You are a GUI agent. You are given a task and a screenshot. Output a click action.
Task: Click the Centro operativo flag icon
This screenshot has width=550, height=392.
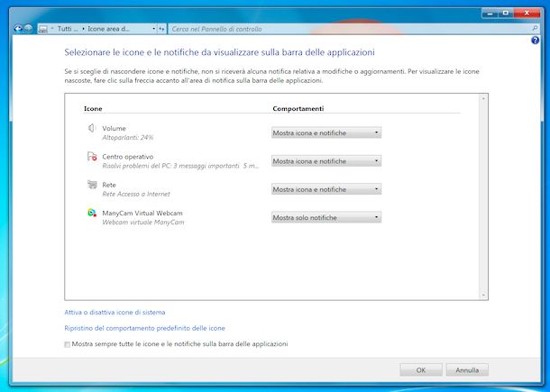tap(92, 156)
